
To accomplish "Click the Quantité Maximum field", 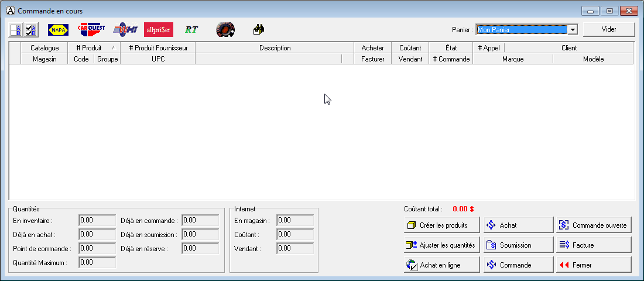I will [x=97, y=262].
